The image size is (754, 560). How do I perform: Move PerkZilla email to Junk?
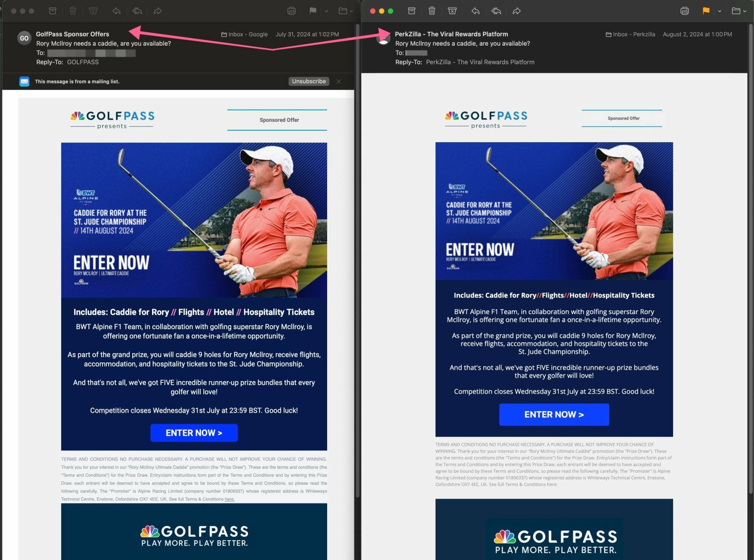[x=452, y=11]
